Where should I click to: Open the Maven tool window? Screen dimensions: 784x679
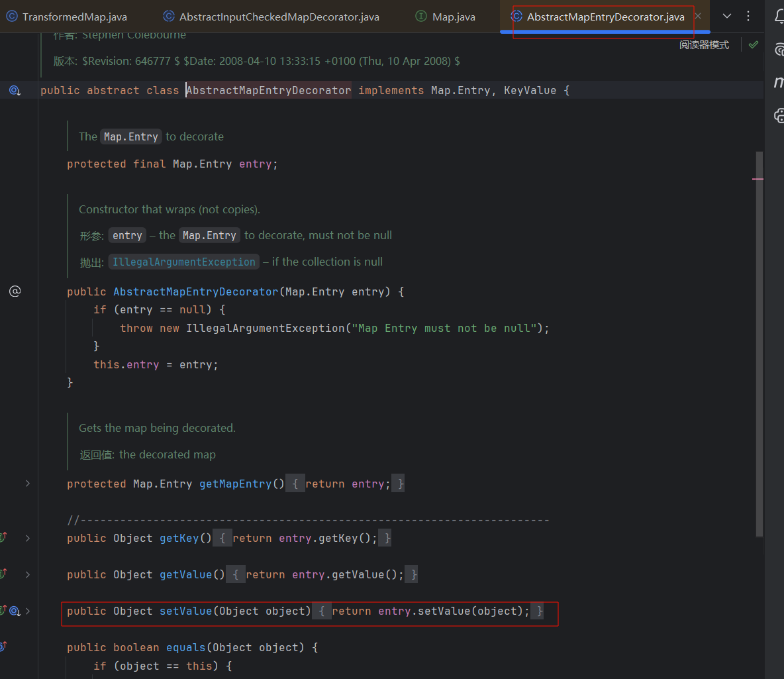pos(779,82)
